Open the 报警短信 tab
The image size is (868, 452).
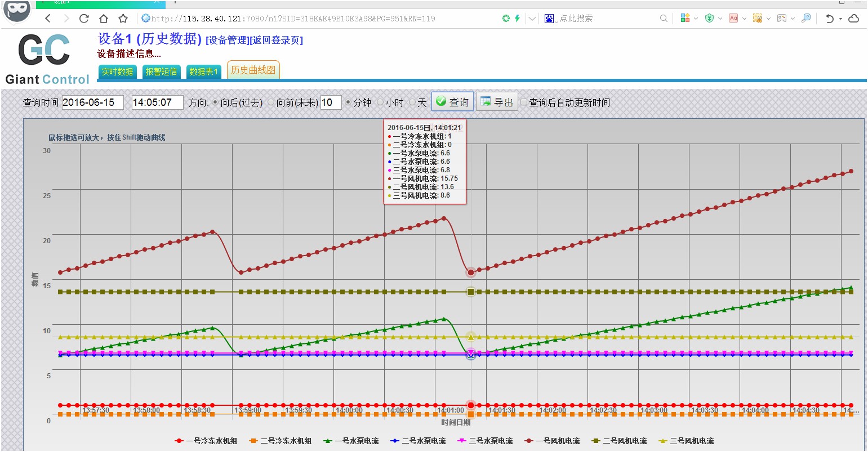point(161,71)
